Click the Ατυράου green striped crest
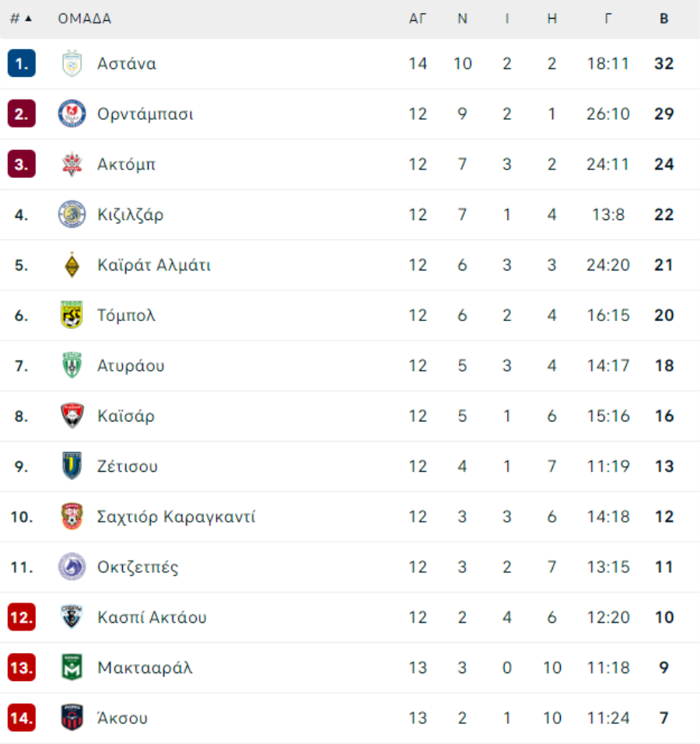The width and height of the screenshot is (700, 744). click(72, 365)
